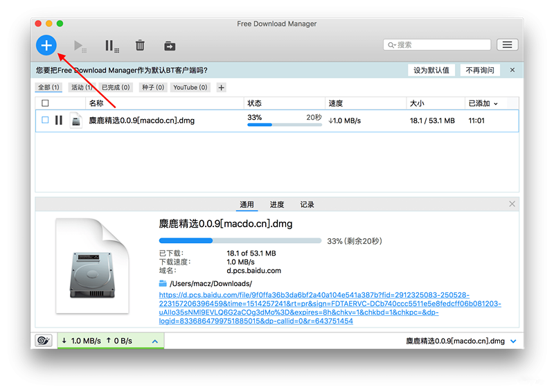Click the dmg file icon in download row

(x=76, y=121)
